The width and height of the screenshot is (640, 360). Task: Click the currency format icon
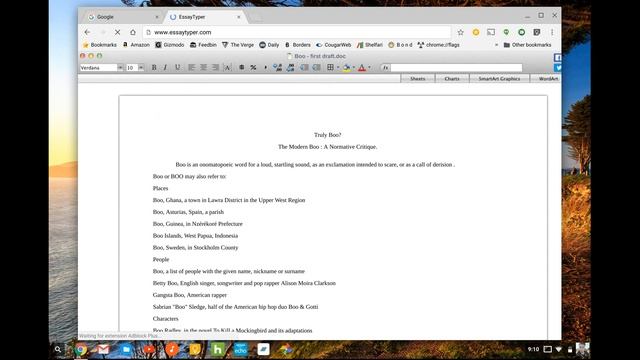point(242,67)
